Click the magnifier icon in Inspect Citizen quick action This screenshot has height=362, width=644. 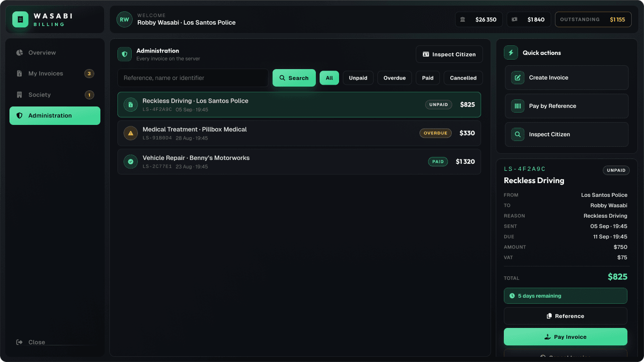[x=518, y=134]
